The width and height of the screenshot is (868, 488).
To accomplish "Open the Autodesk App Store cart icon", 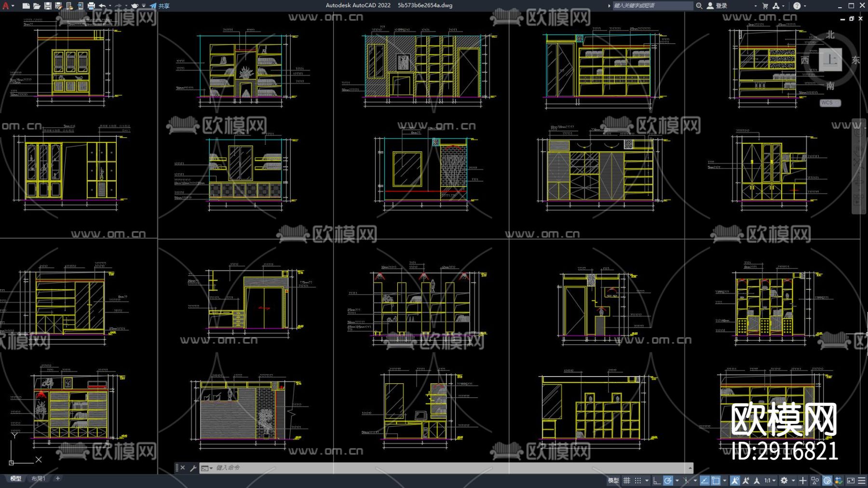I will click(x=765, y=6).
